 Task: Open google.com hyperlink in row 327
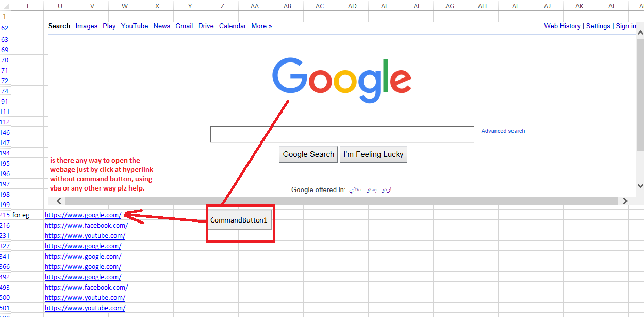83,246
